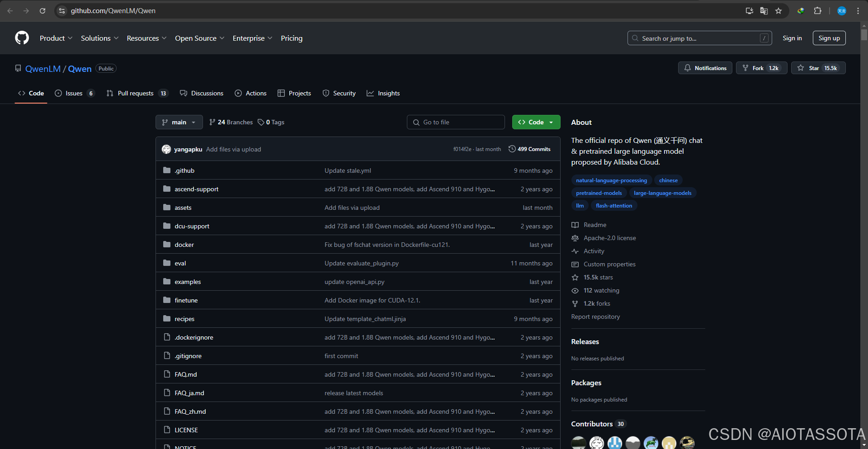The height and width of the screenshot is (449, 868).
Task: Click the chinese topic tag
Action: point(668,180)
